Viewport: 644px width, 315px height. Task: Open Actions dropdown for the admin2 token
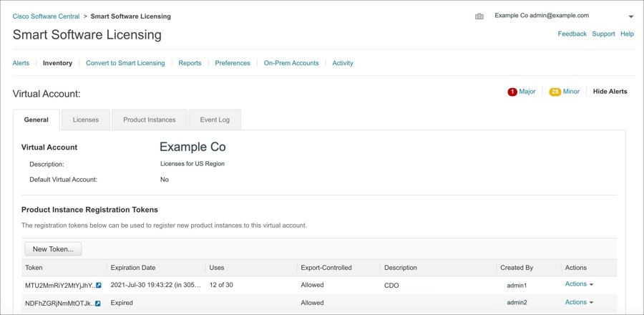click(579, 302)
